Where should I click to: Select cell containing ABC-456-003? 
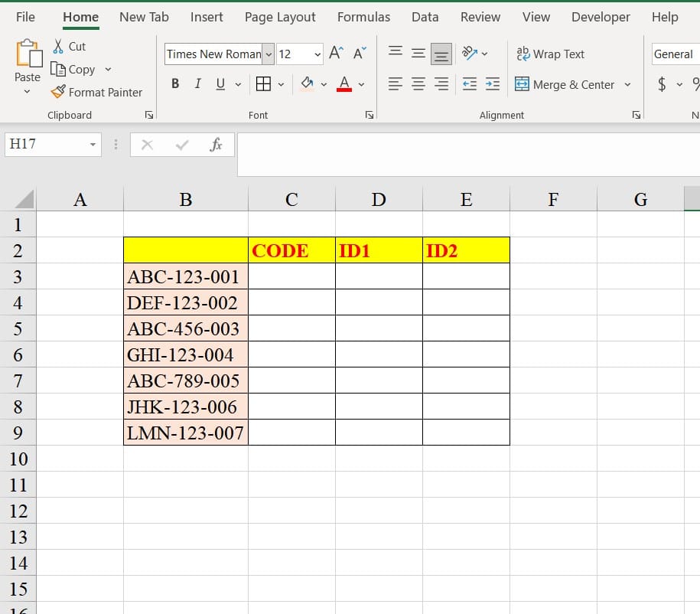(185, 328)
